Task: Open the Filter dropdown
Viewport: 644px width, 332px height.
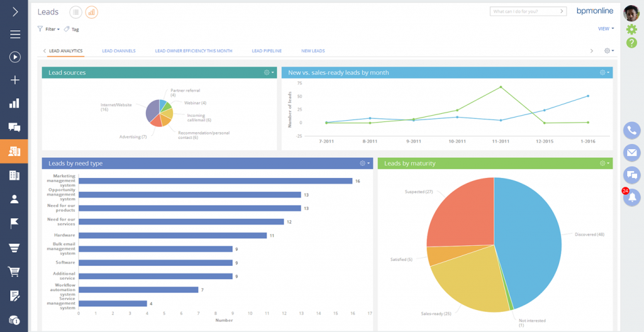Action: [48, 29]
